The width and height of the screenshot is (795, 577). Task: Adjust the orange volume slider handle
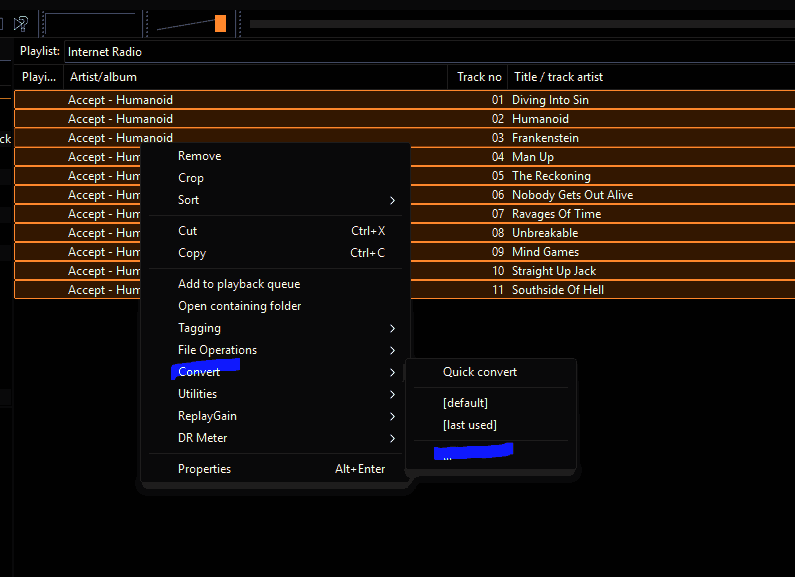point(221,23)
